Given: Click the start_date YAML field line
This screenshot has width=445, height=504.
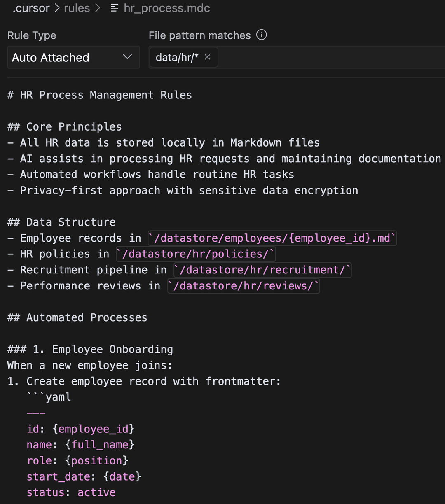Looking at the screenshot, I should coord(84,477).
